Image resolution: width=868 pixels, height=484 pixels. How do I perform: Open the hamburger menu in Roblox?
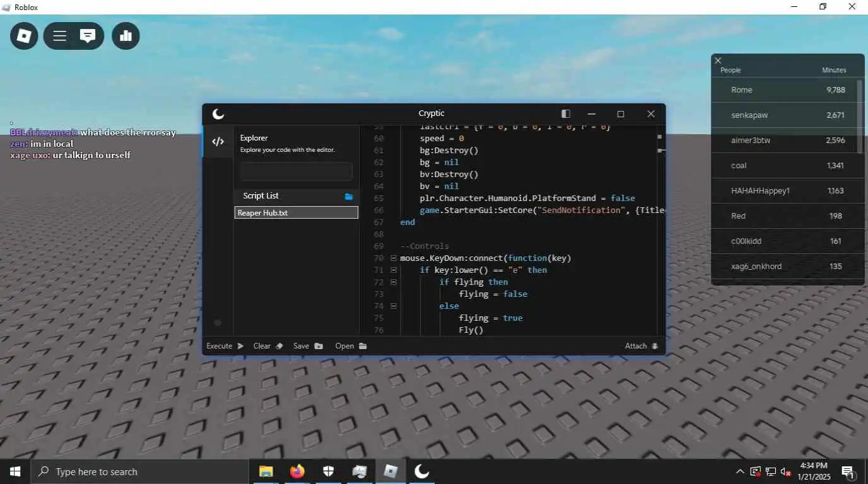pyautogui.click(x=59, y=36)
